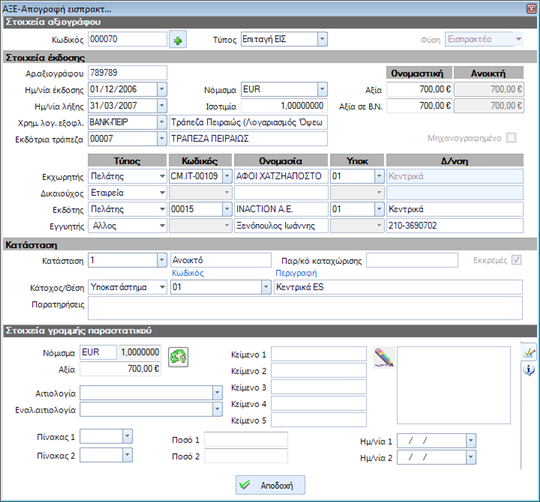Toggle the Εκκρεμές checkbox

click(516, 260)
